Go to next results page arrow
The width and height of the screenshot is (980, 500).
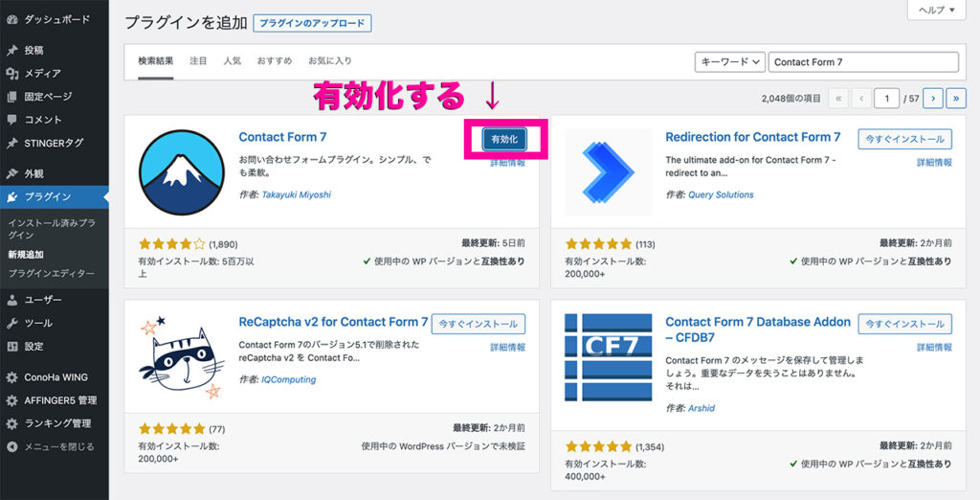pos(932,99)
